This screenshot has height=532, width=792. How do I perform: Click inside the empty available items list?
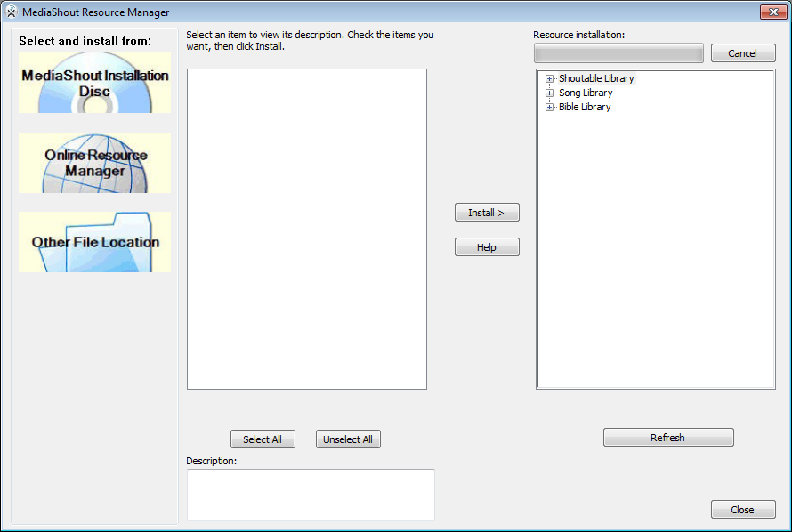(307, 230)
